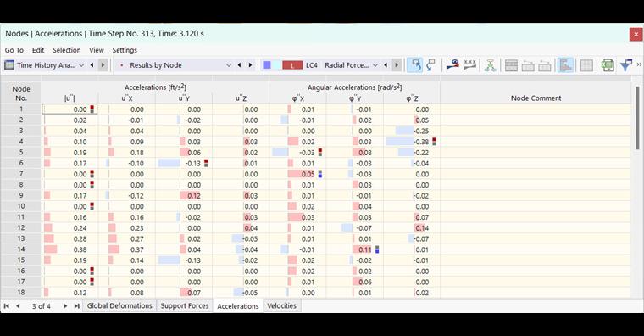Select node row number 4

pos(21,142)
